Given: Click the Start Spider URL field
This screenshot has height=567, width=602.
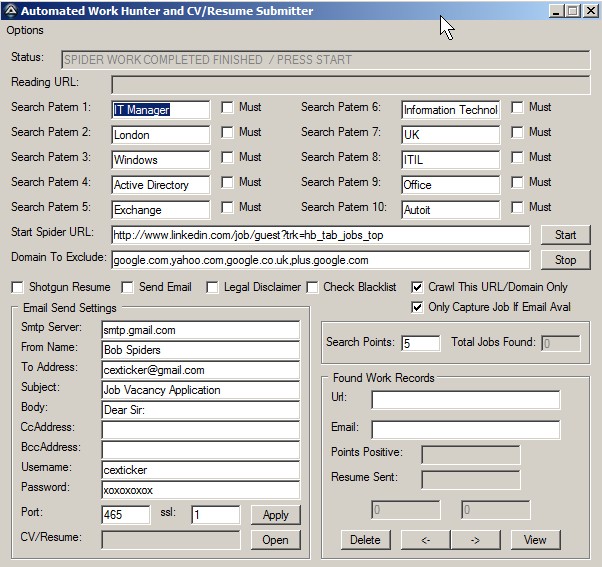Looking at the screenshot, I should [320, 235].
